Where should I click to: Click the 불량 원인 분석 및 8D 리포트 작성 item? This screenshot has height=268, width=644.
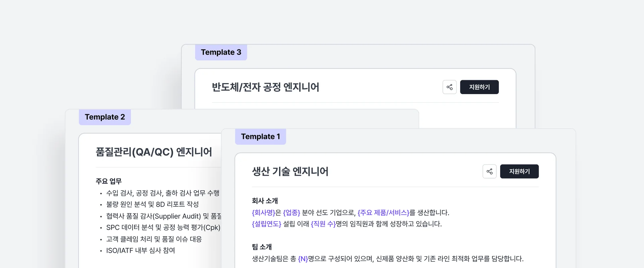coord(152,204)
